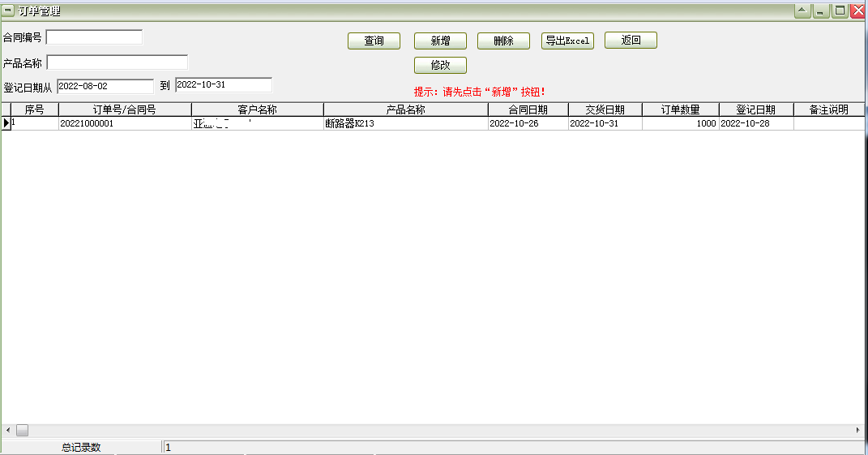868x455 pixels.
Task: Select the row indicator arrow for row 1
Action: pyautogui.click(x=6, y=123)
